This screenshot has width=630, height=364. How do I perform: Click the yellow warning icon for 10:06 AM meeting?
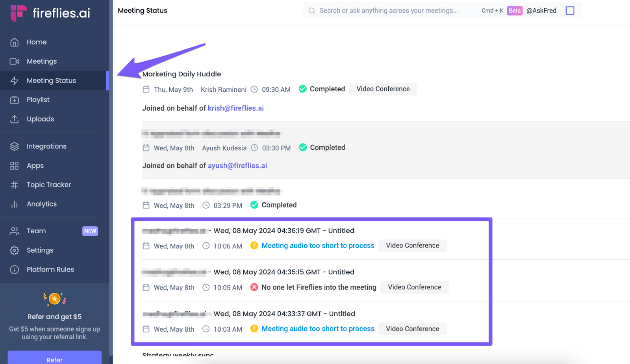(x=254, y=245)
